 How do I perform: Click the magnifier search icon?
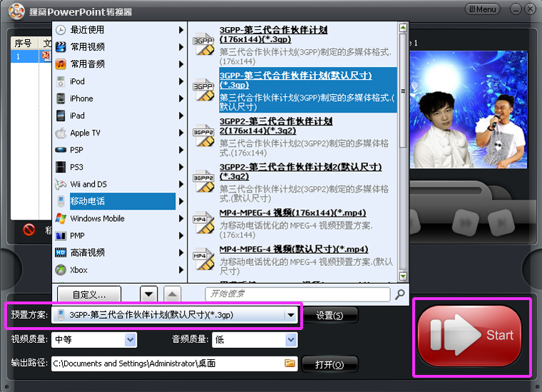[x=400, y=294]
